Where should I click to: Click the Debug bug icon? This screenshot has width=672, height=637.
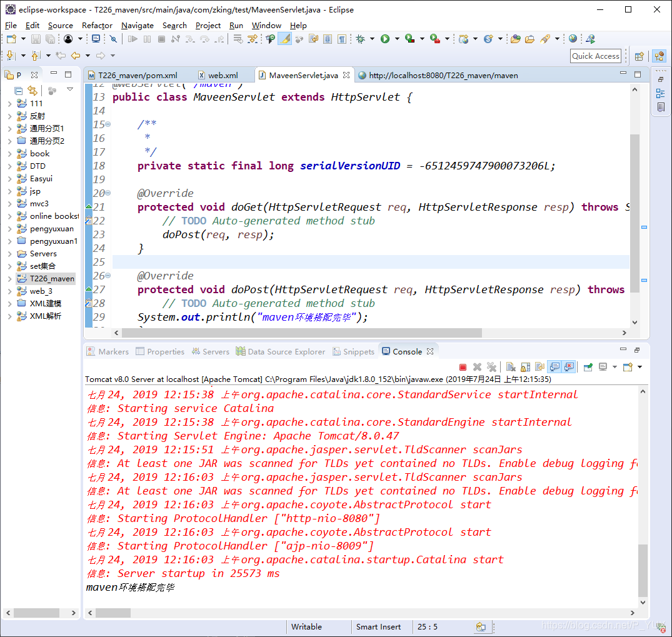pyautogui.click(x=361, y=39)
